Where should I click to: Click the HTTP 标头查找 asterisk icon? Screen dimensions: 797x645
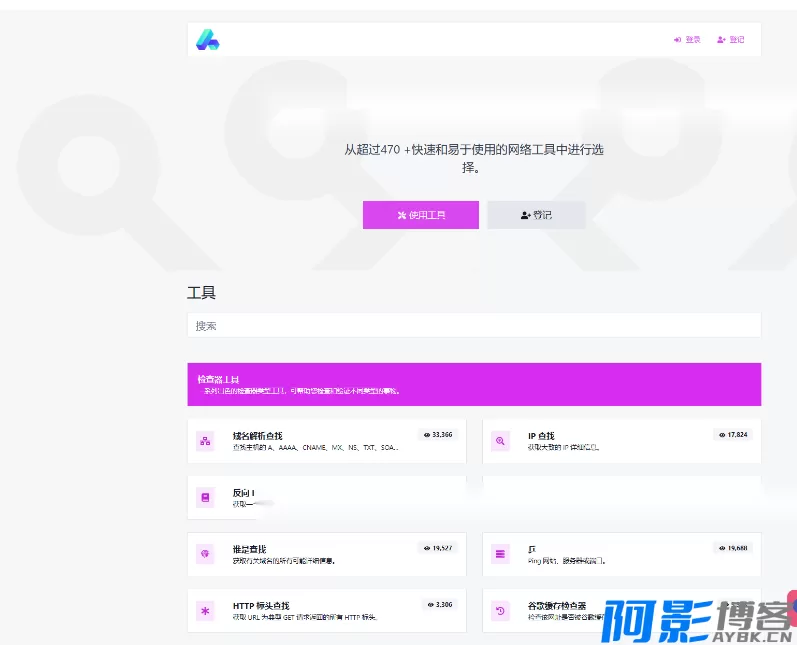pos(205,610)
